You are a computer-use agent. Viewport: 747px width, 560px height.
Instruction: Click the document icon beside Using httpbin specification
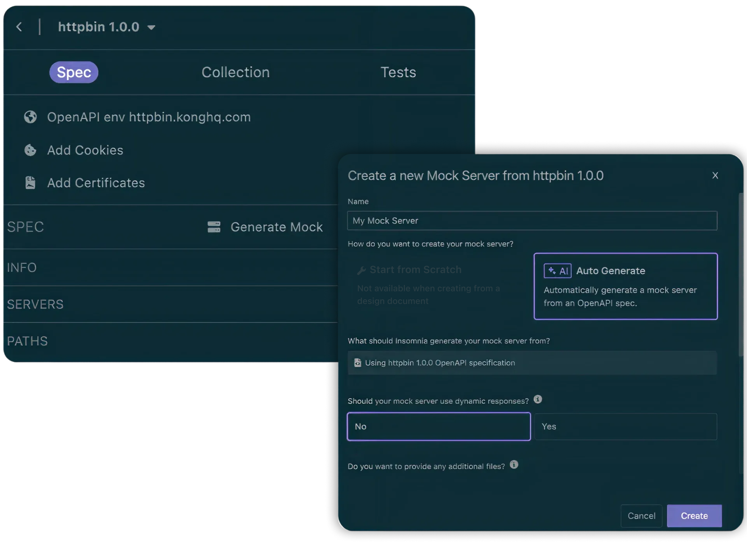pos(357,363)
